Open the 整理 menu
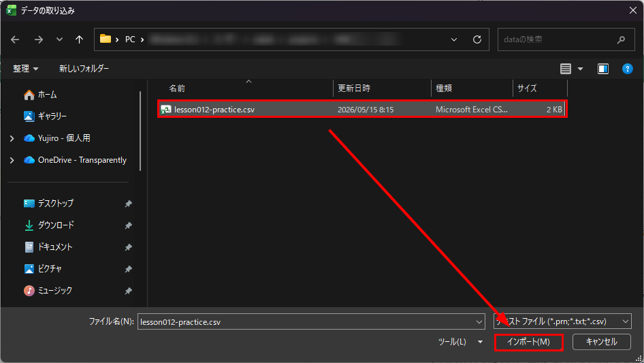644x363 pixels. [x=25, y=69]
